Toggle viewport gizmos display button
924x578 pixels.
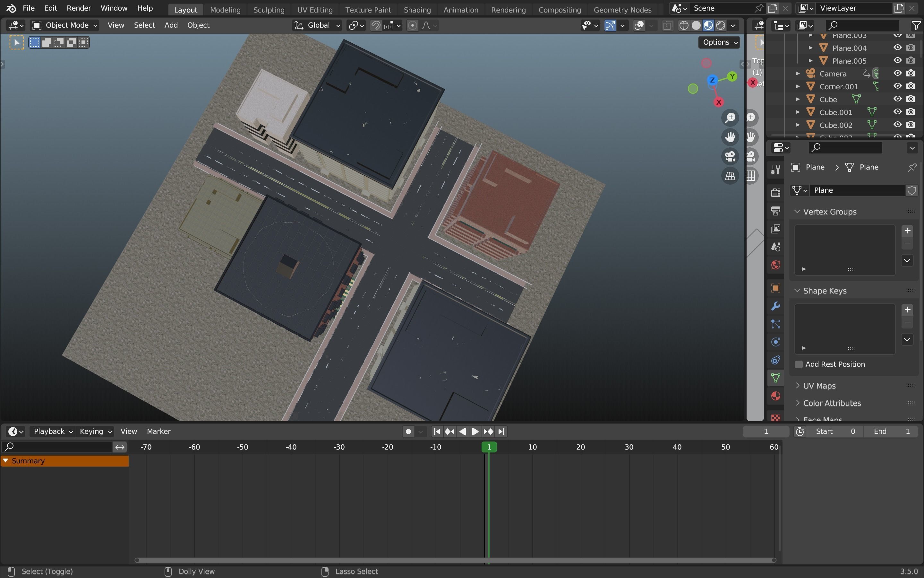click(x=610, y=25)
